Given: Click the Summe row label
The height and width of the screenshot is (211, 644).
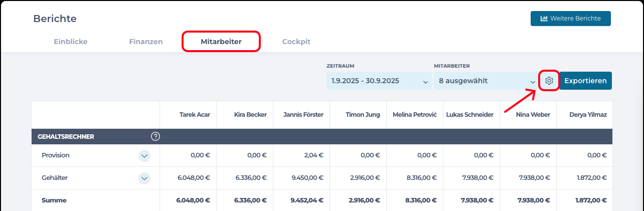Looking at the screenshot, I should click(54, 200).
